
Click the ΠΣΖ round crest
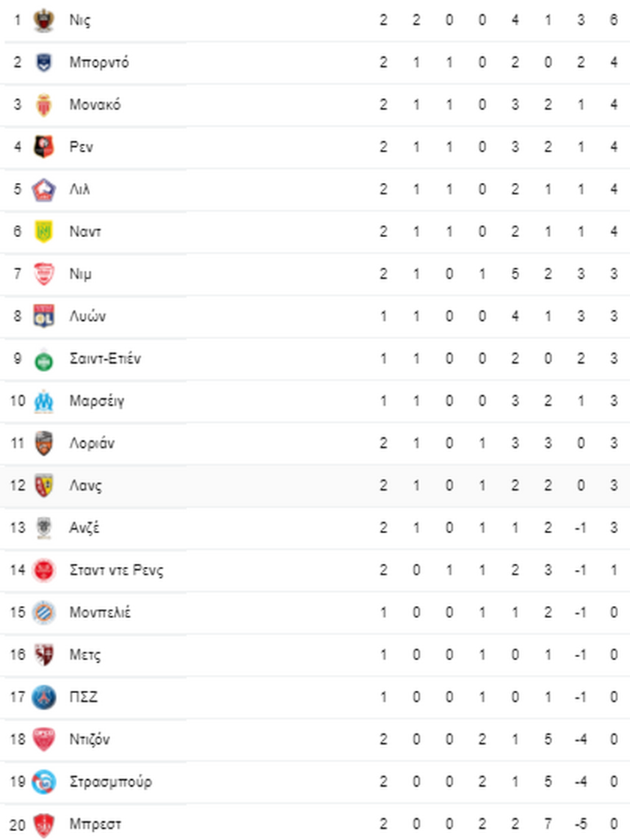click(x=43, y=698)
